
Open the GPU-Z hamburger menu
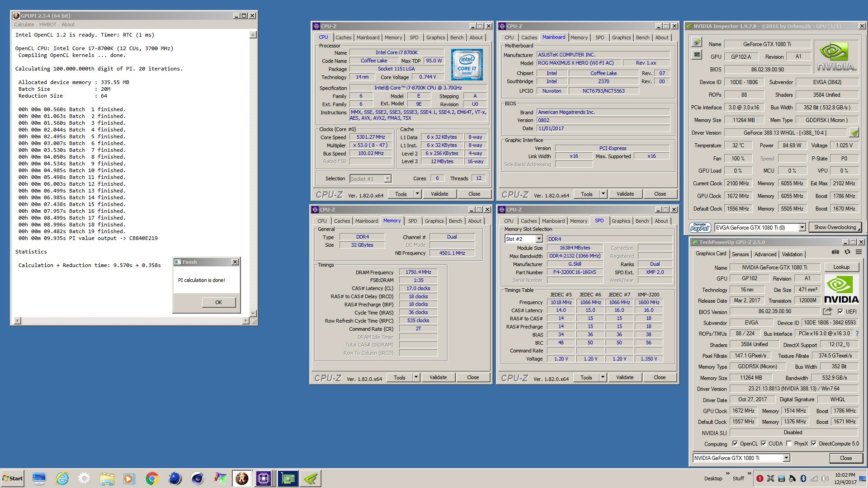pyautogui.click(x=859, y=252)
